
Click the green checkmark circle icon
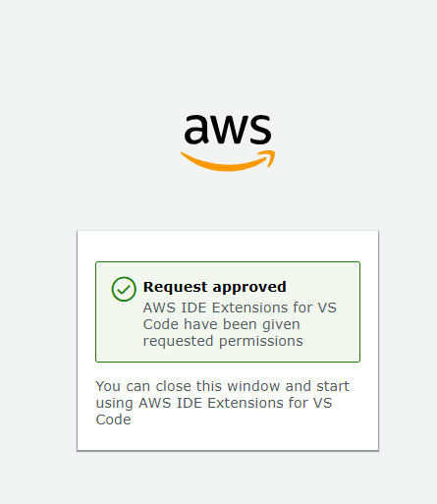click(124, 289)
